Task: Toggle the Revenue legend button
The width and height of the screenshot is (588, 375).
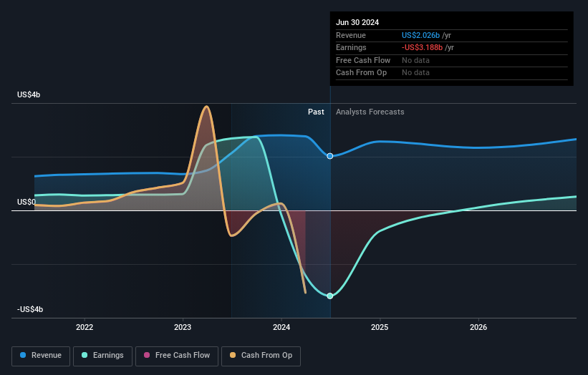Action: [41, 356]
